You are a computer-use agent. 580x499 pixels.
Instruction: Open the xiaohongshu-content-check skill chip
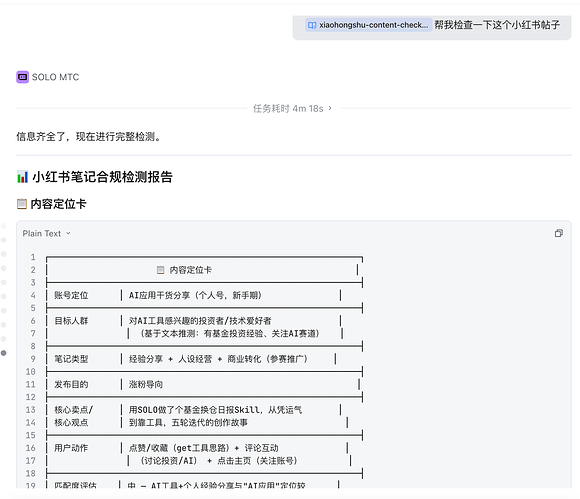click(368, 25)
